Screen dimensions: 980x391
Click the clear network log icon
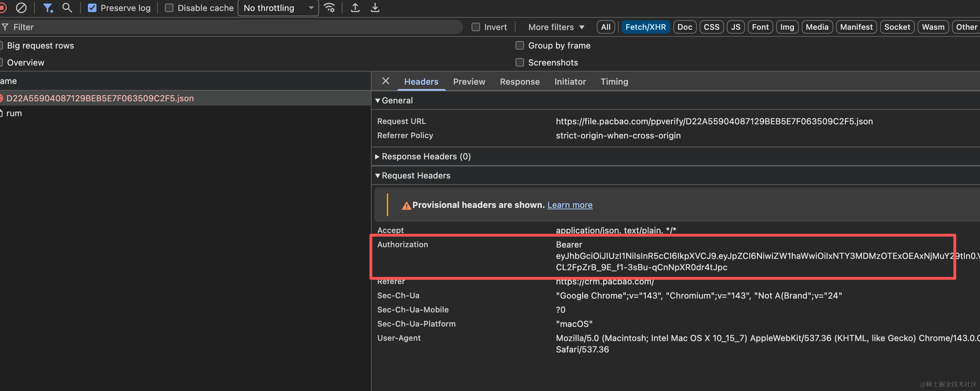tap(21, 7)
